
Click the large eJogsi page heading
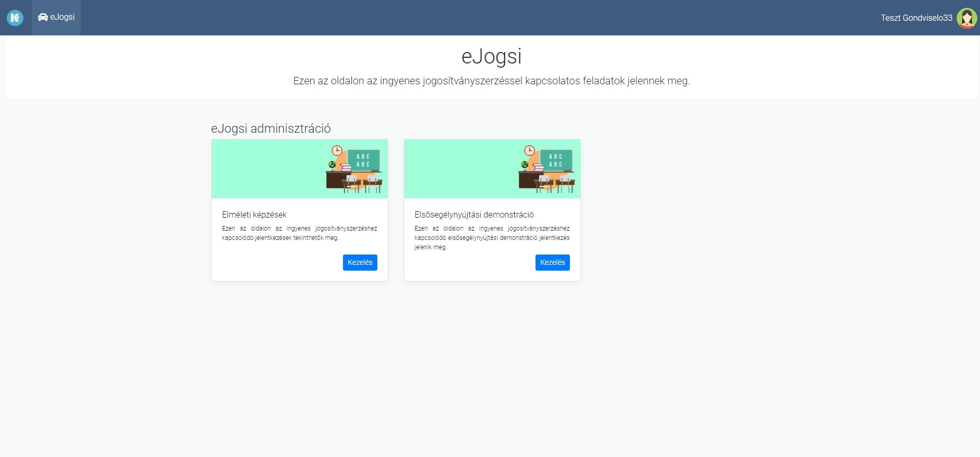[x=491, y=56]
